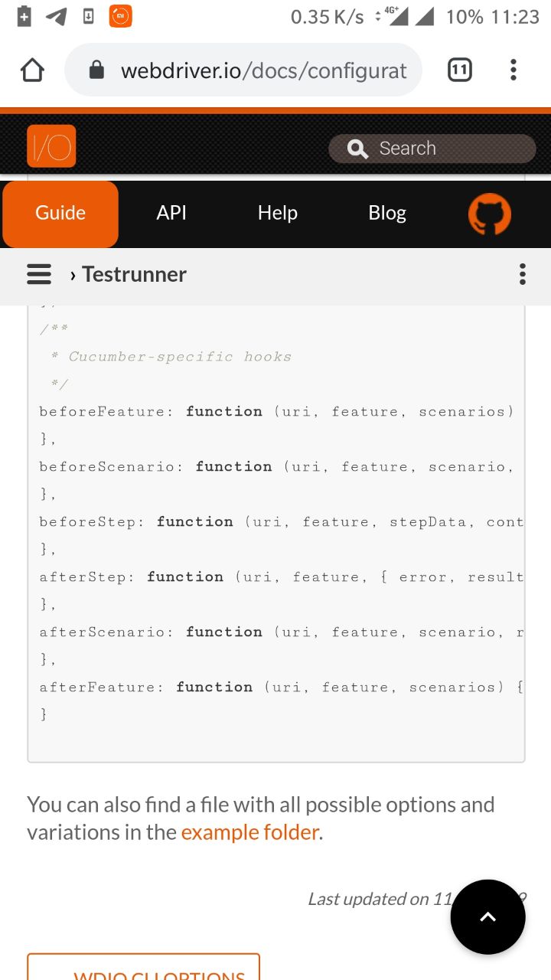This screenshot has width=551, height=980.
Task: Tap the webdriver.io URL address bar
Action: (263, 71)
